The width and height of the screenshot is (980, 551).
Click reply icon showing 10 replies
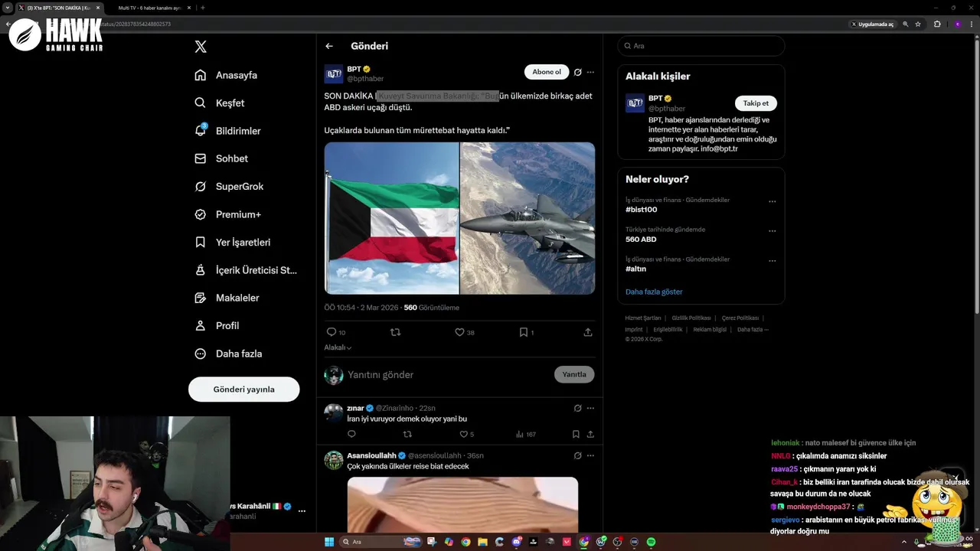(336, 332)
